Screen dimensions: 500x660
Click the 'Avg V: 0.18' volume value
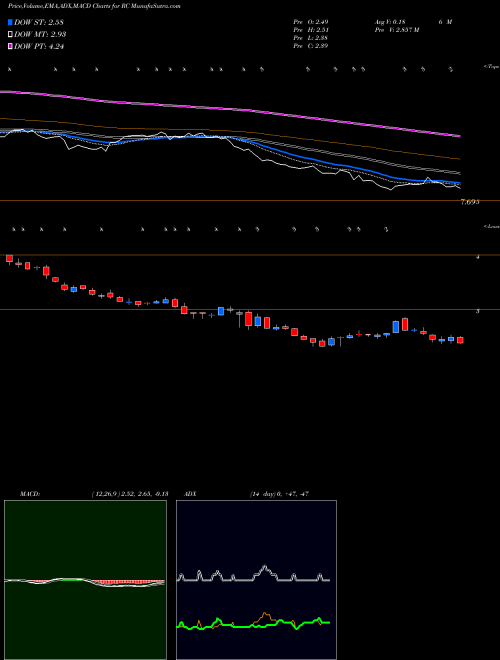(x=389, y=22)
